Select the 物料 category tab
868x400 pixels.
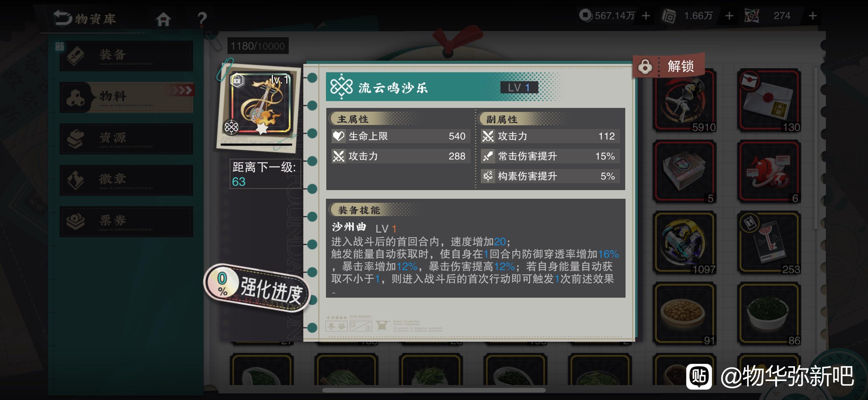coord(126,97)
